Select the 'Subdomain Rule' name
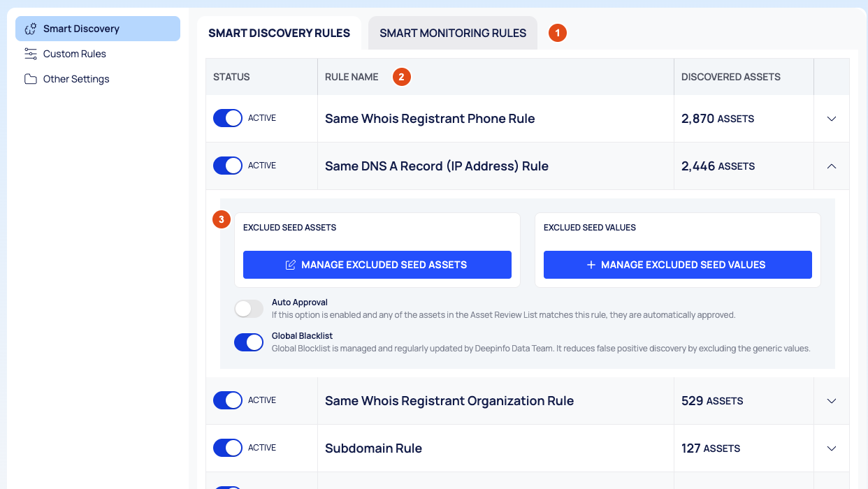868x489 pixels. click(x=373, y=448)
